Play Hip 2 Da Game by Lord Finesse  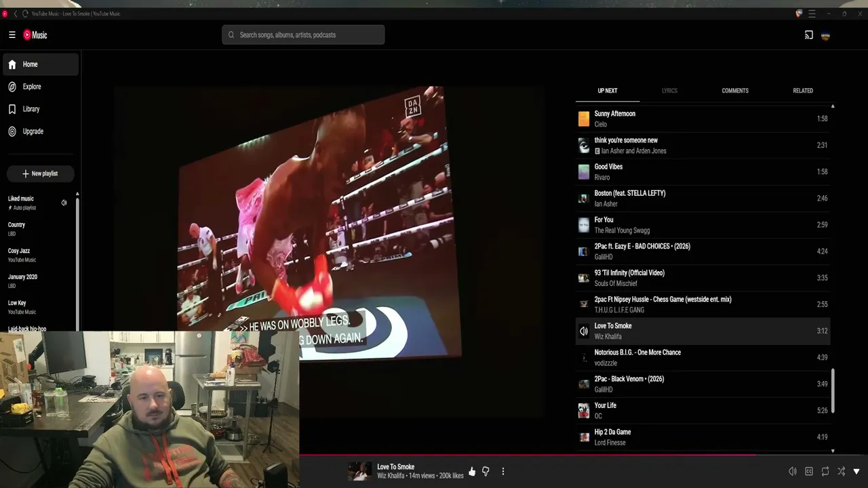703,436
